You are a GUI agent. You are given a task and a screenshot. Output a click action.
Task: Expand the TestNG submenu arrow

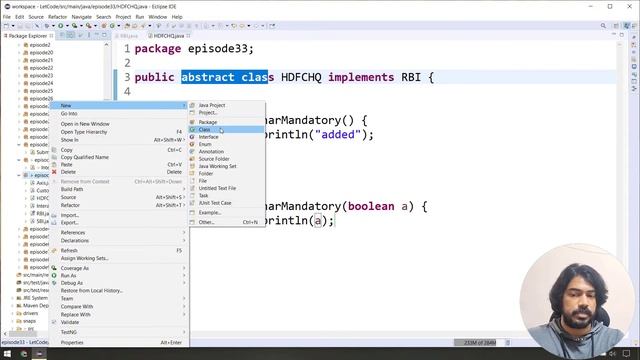(x=184, y=332)
